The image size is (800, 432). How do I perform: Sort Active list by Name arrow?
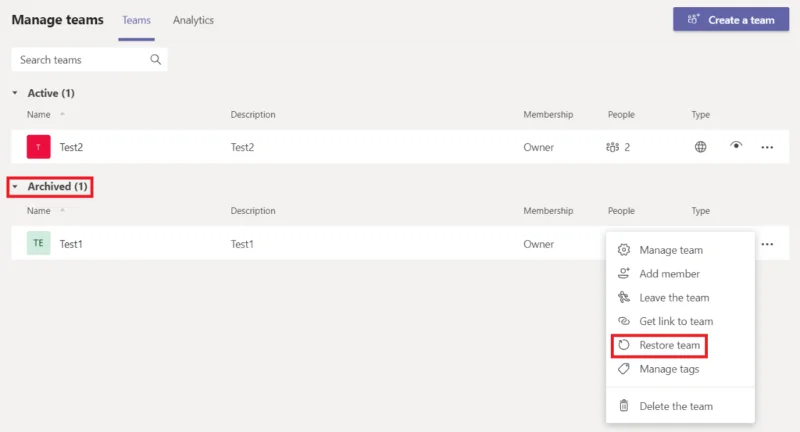pos(62,114)
